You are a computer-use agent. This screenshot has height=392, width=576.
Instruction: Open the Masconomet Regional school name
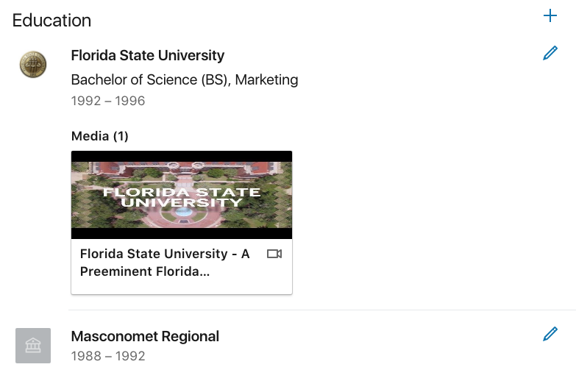[x=145, y=336]
